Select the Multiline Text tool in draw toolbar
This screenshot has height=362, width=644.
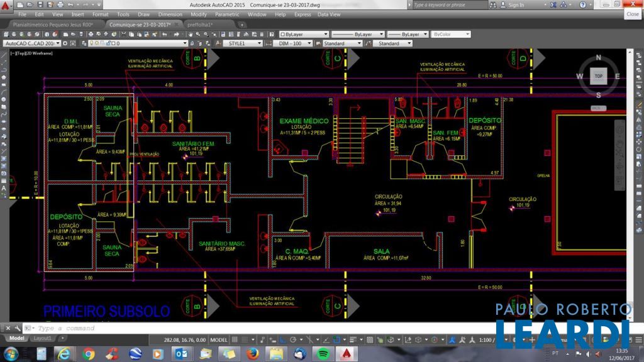coord(4,188)
